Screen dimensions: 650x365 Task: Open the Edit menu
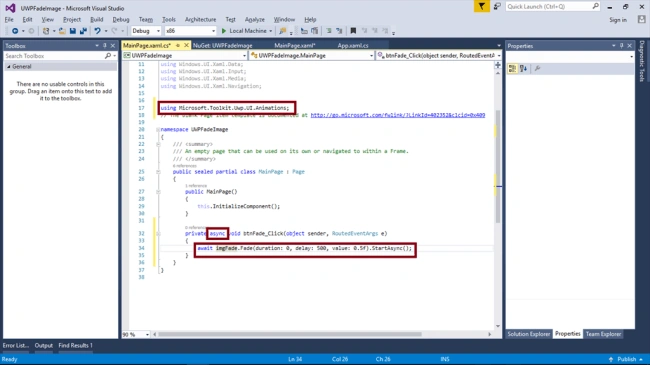coord(27,19)
